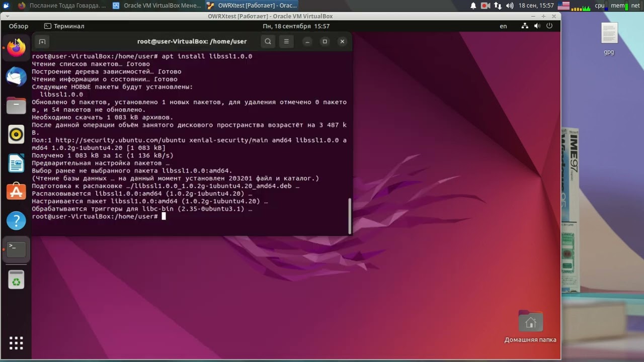Click 'Обрабатываются триггеры для libc-bin' line

pyautogui.click(x=142, y=209)
